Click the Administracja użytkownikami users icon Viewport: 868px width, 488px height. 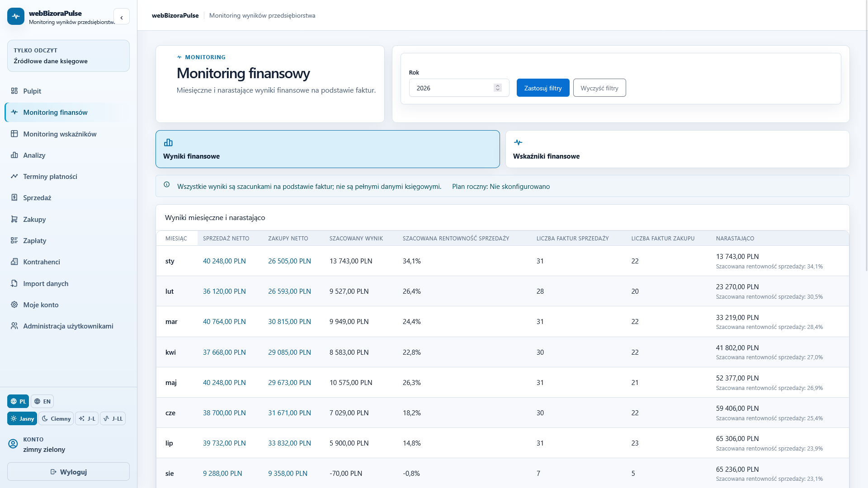click(x=14, y=326)
